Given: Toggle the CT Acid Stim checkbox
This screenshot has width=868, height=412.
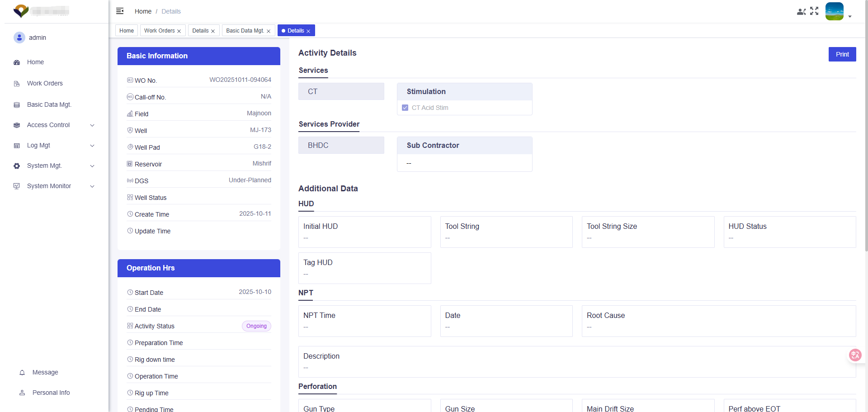Looking at the screenshot, I should (405, 108).
